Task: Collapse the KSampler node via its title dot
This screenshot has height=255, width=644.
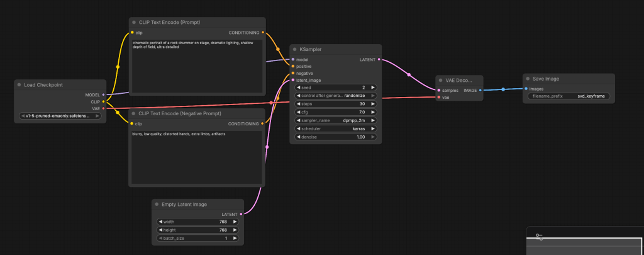Action: point(295,49)
